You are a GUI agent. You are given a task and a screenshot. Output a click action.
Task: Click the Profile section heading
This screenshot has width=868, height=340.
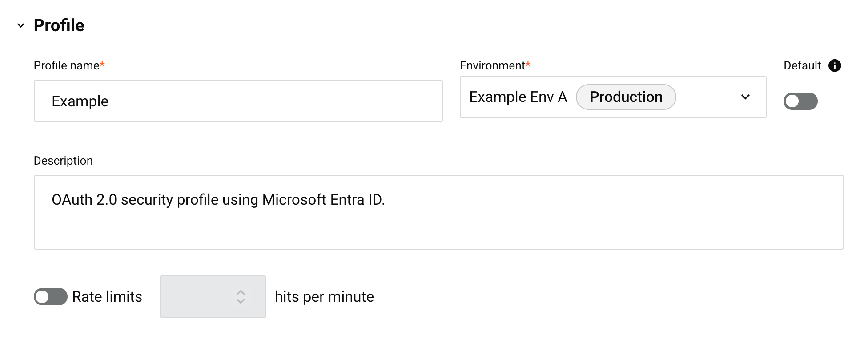tap(59, 25)
